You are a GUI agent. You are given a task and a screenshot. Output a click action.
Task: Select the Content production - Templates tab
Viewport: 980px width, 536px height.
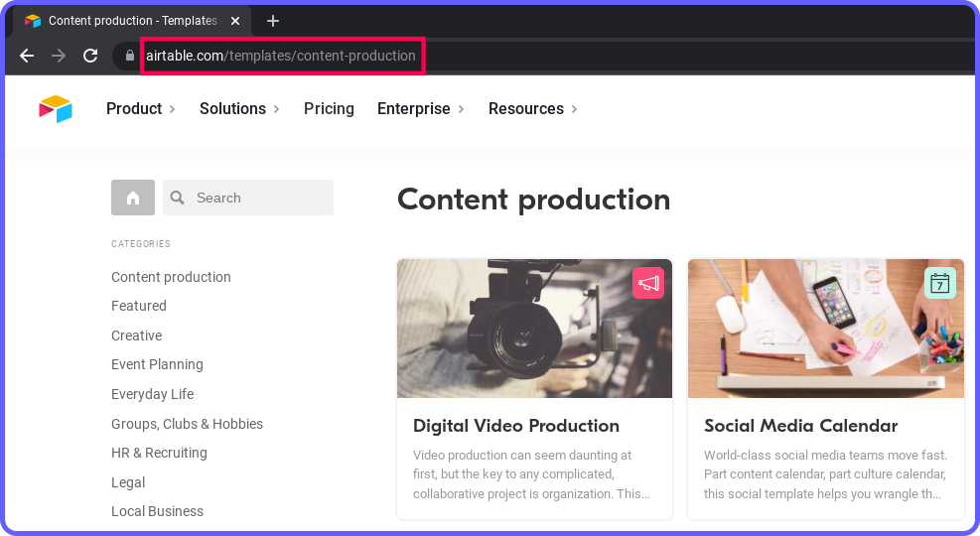coord(132,21)
